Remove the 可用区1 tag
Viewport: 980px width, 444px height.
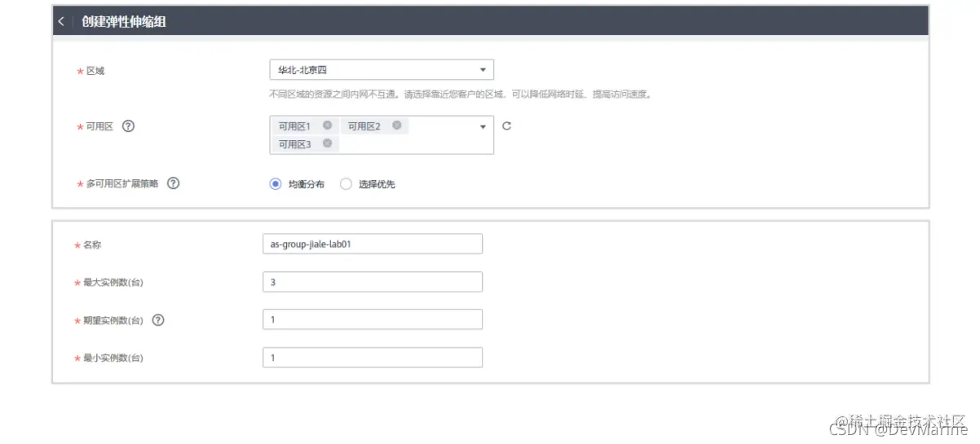(x=327, y=125)
